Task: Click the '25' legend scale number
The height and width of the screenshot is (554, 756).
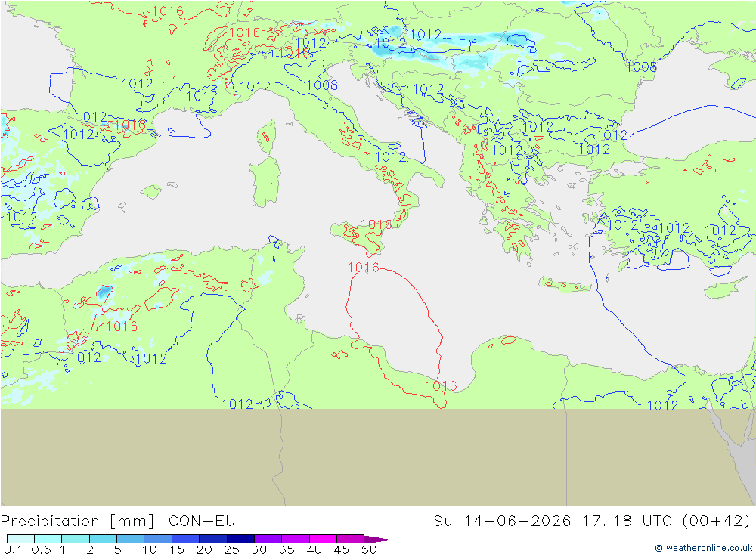Action: pyautogui.click(x=231, y=549)
